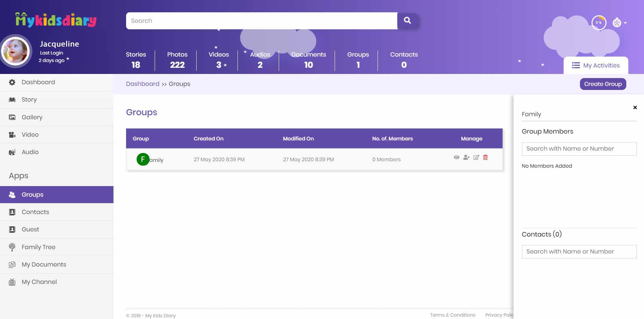The width and height of the screenshot is (644, 319).
Task: Open Family Tree in the sidebar
Action: click(x=38, y=247)
